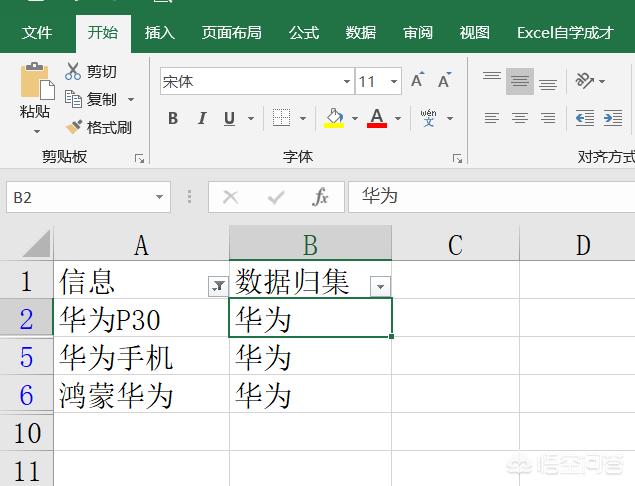Open the Font settings dialog launcher

(x=457, y=158)
